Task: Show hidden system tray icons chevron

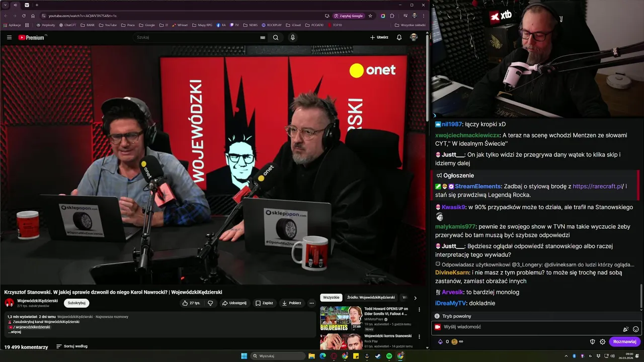Action: click(x=566, y=356)
